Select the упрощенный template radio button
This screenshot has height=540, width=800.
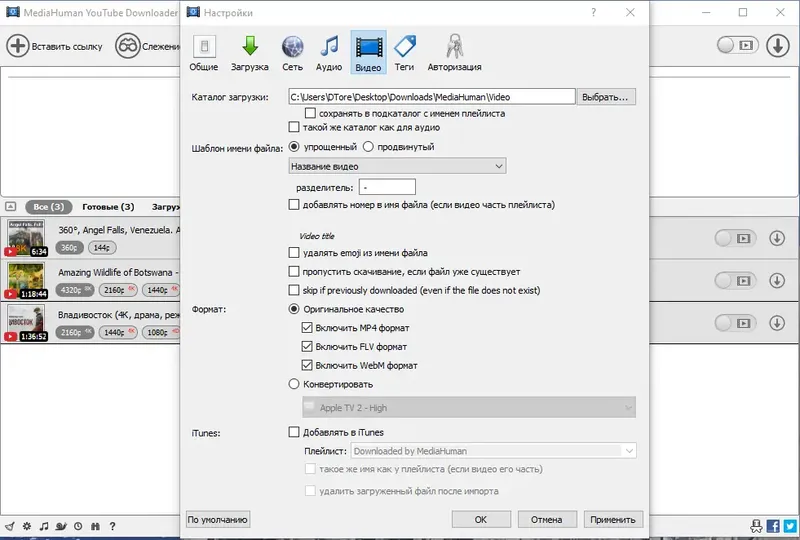(x=294, y=146)
